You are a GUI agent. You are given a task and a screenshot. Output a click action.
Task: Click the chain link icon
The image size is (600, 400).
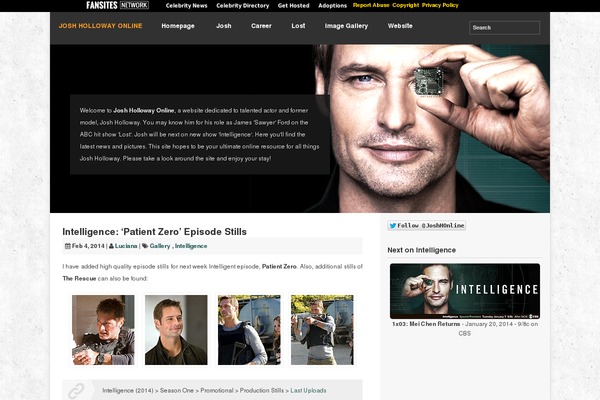[76, 391]
